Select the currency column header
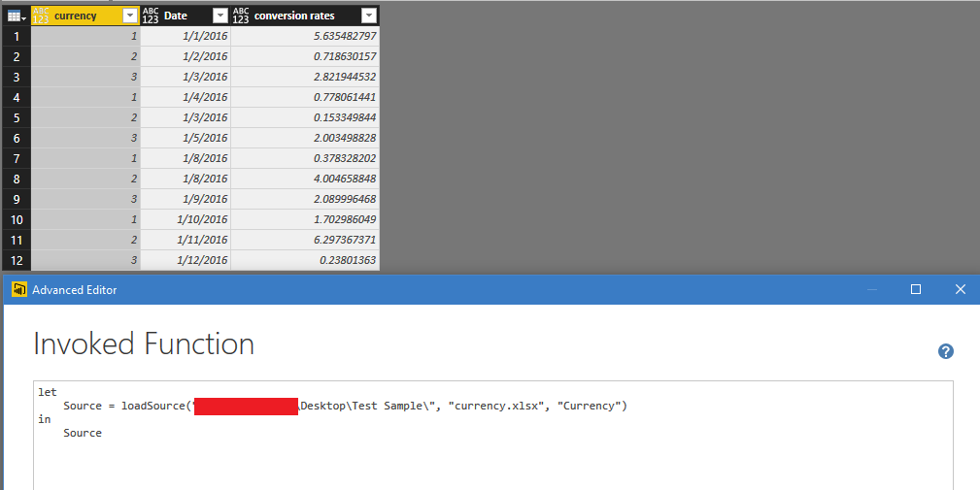The image size is (980, 490). coord(85,16)
